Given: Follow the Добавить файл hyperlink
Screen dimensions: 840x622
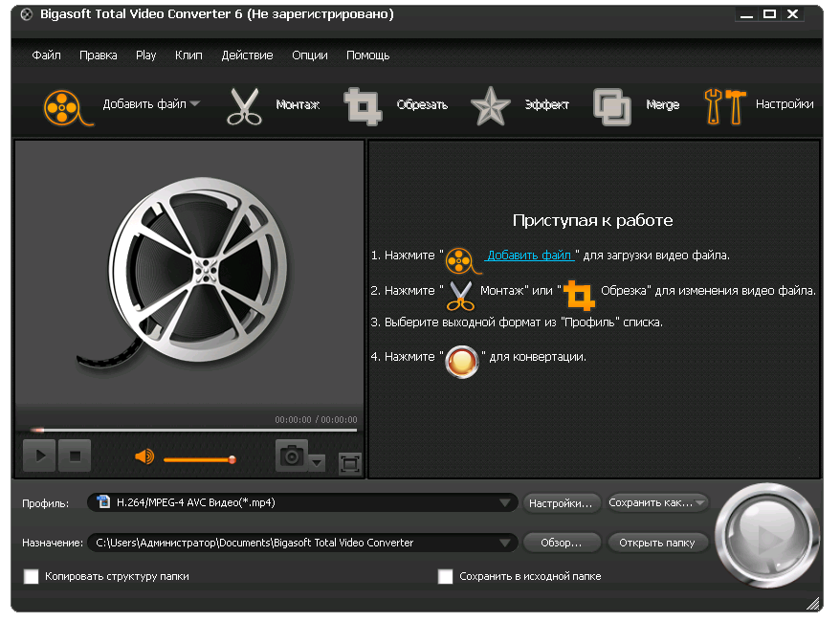Looking at the screenshot, I should [x=529, y=255].
